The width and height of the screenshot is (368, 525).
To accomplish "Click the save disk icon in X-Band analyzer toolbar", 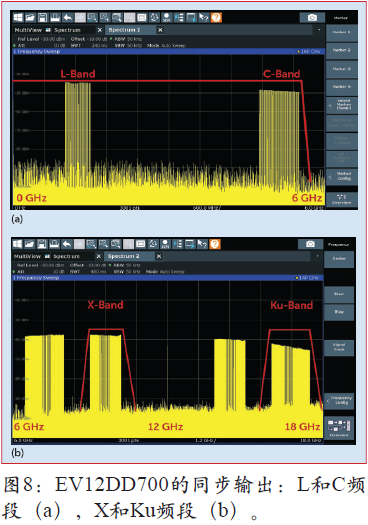I will (x=42, y=244).
